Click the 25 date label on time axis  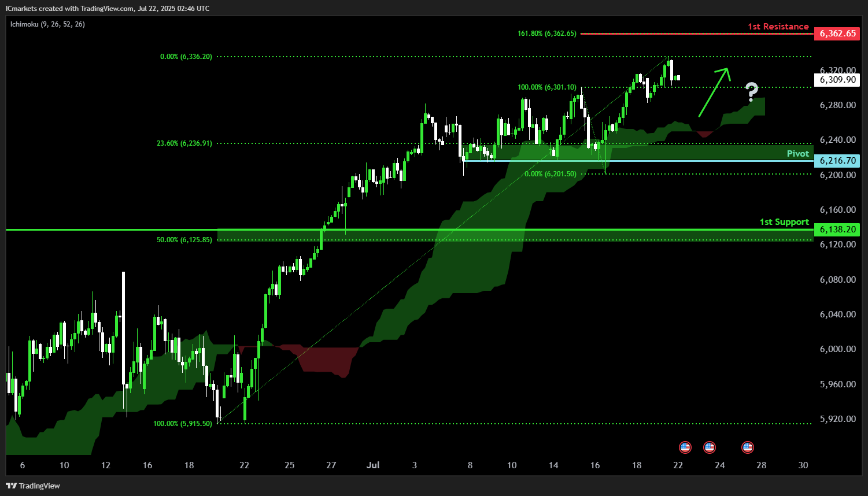tap(290, 465)
